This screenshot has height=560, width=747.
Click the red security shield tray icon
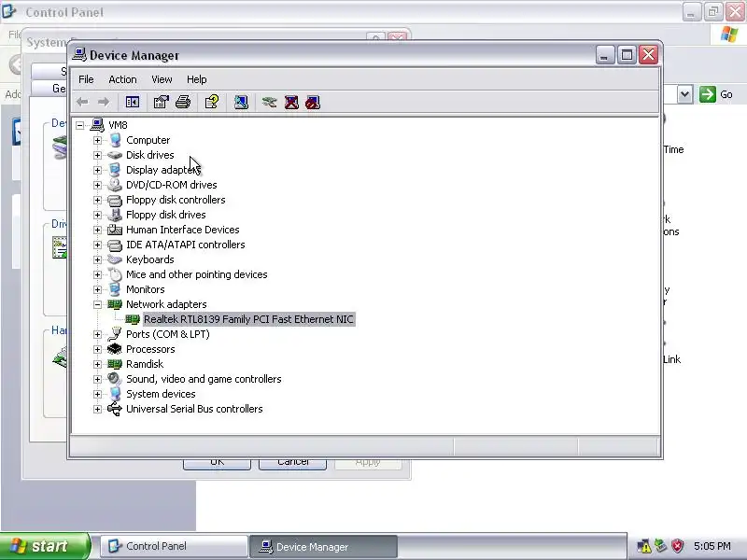coord(678,546)
